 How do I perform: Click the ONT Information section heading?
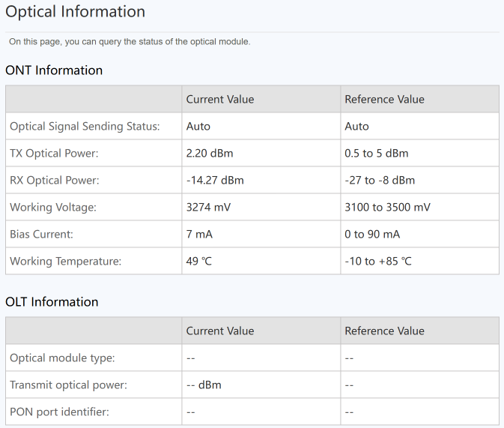coord(54,70)
